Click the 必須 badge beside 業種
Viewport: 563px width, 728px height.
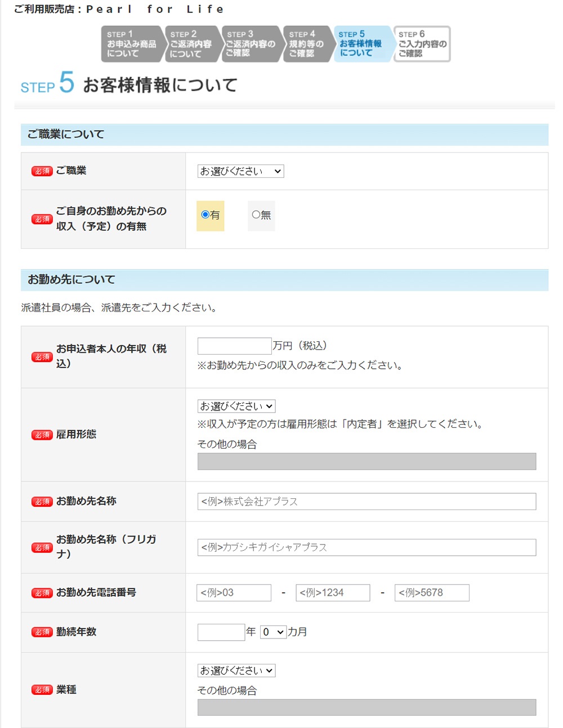41,689
